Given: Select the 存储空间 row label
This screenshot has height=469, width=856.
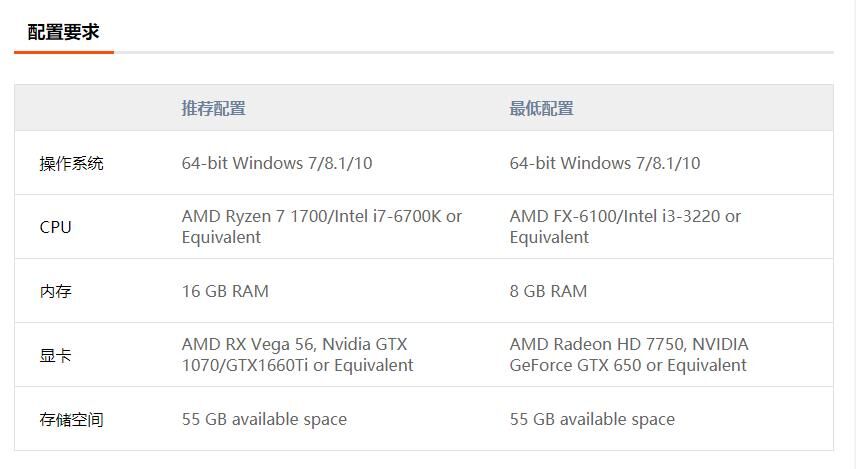Looking at the screenshot, I should [x=71, y=419].
